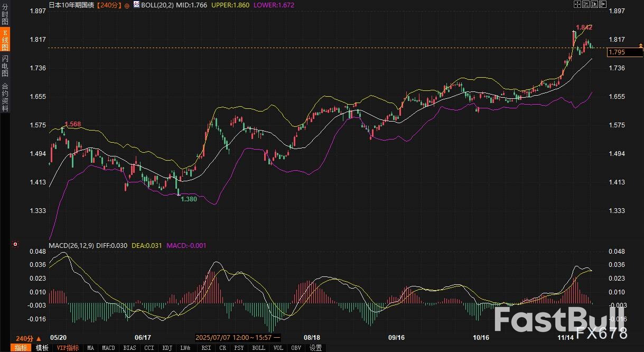Click the orange alert arrows above 1.795 price
This screenshot has width=644, height=352.
click(641, 47)
